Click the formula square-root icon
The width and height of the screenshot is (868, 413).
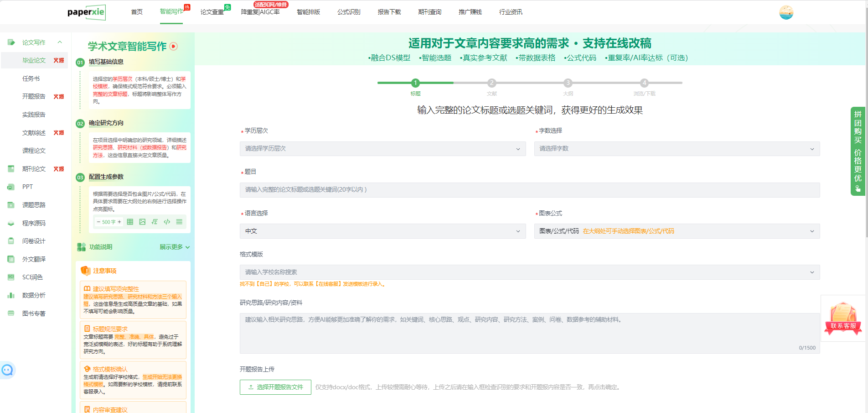tap(155, 222)
